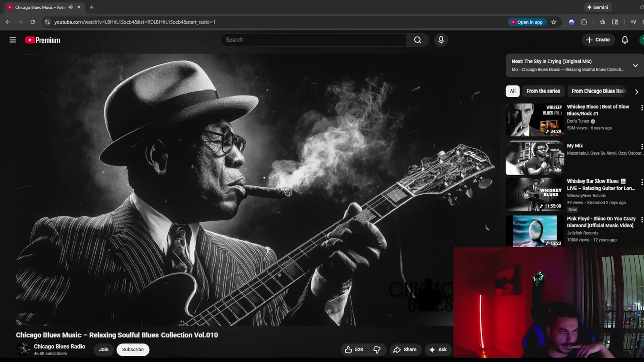The image size is (644, 362).
Task: Focus the YouTube search box
Action: [313, 40]
